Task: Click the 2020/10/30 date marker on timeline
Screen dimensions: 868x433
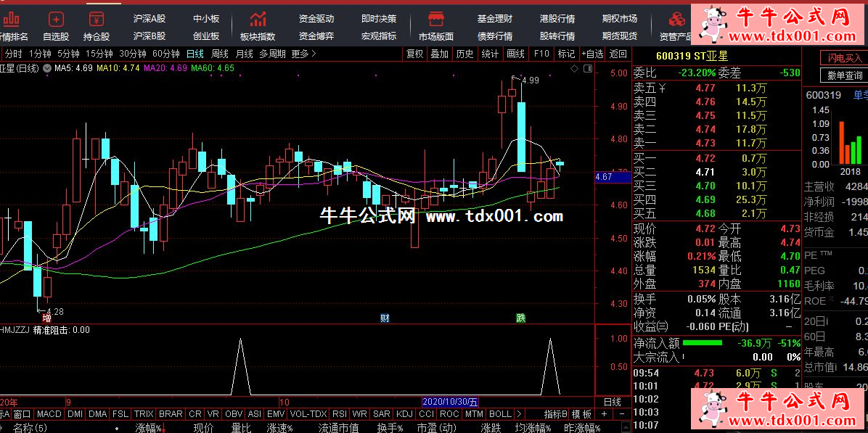Action: [x=451, y=402]
